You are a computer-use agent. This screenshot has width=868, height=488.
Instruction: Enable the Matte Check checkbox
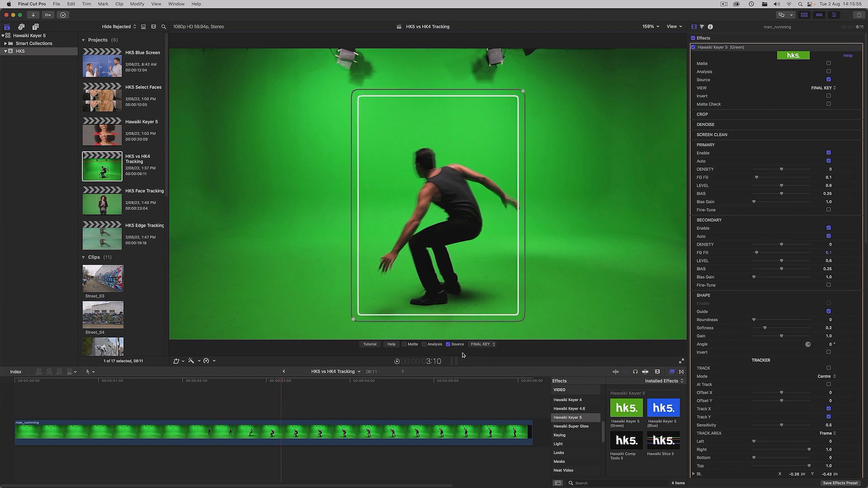(x=829, y=104)
